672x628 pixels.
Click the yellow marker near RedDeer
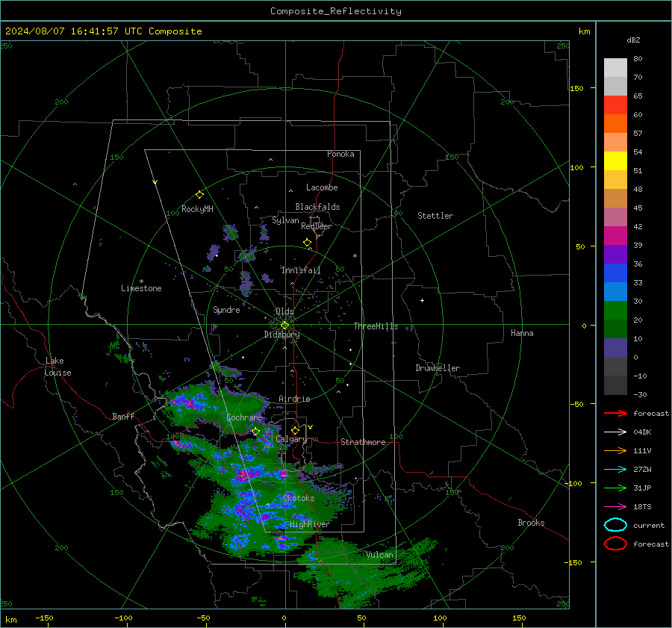(307, 243)
